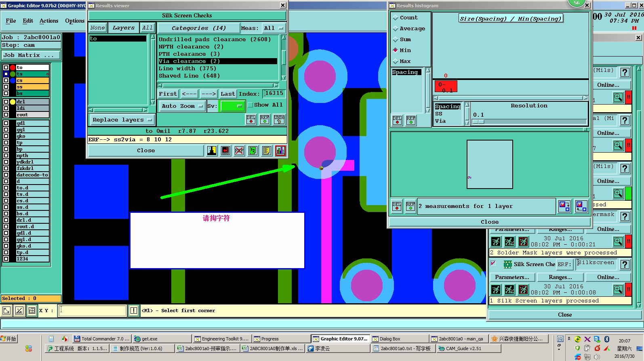Click Job Matrix button
The width and height of the screenshot is (644, 361).
[x=31, y=55]
